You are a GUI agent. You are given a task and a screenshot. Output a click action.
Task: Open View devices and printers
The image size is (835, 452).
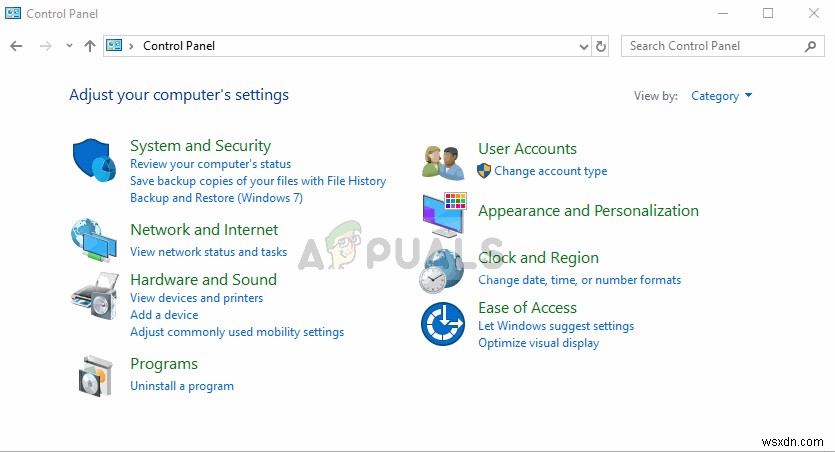[197, 298]
